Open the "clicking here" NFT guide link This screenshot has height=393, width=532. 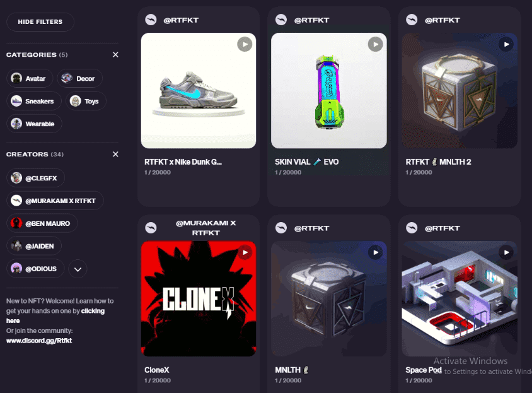[x=55, y=316]
